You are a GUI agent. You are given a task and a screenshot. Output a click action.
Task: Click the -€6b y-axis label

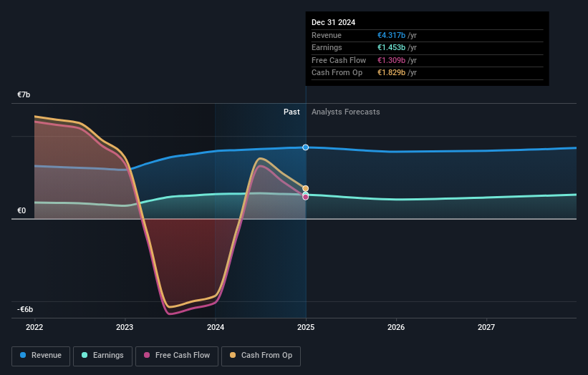coord(25,309)
